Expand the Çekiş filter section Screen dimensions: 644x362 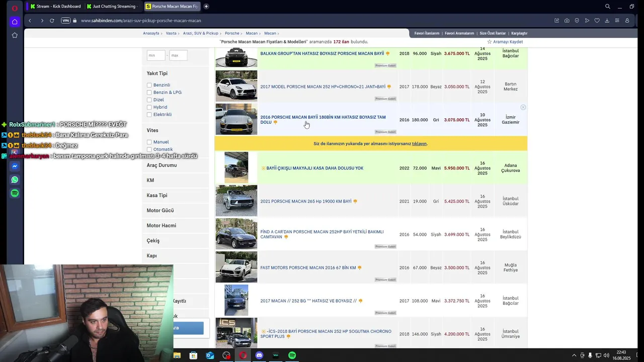pyautogui.click(x=175, y=240)
